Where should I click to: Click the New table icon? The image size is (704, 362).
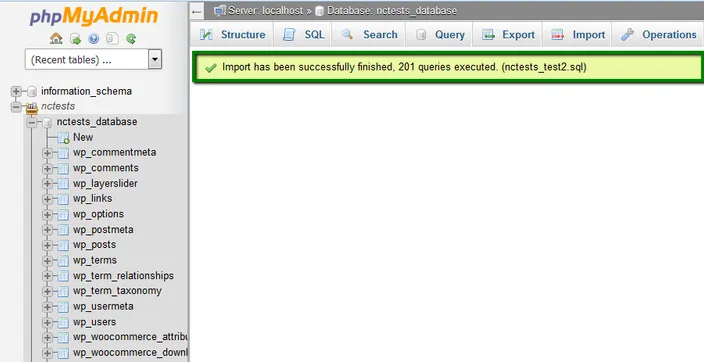tap(63, 138)
